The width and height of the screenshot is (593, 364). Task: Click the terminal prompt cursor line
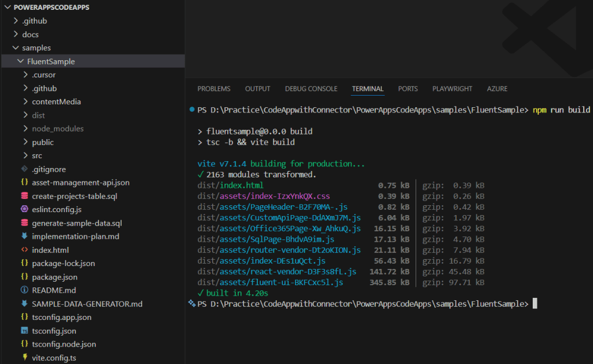tap(534, 304)
